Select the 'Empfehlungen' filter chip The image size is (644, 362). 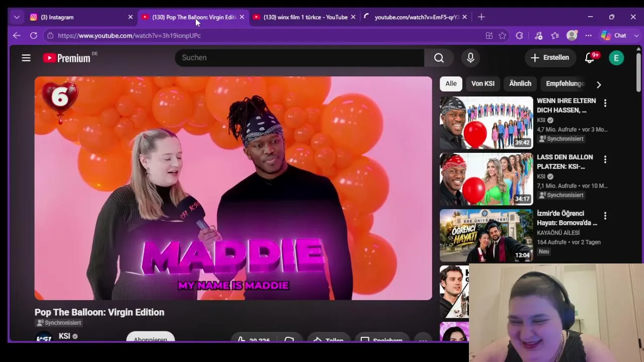pos(565,83)
